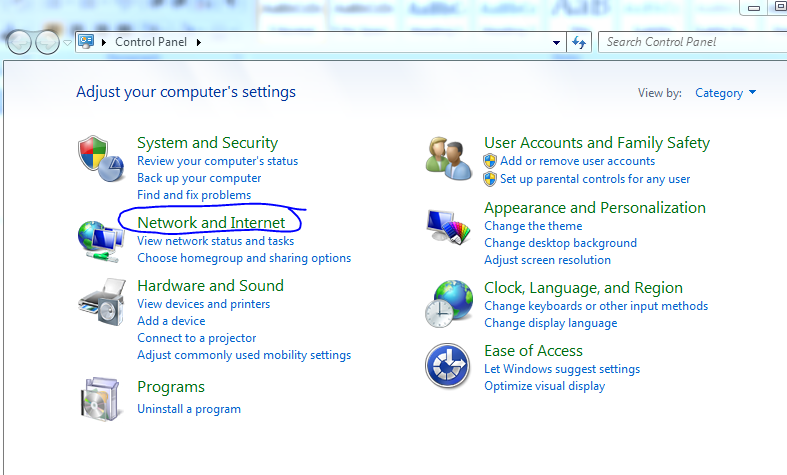Image resolution: width=787 pixels, height=475 pixels.
Task: Open Adjust commonly used mobility settings
Action: 244,355
